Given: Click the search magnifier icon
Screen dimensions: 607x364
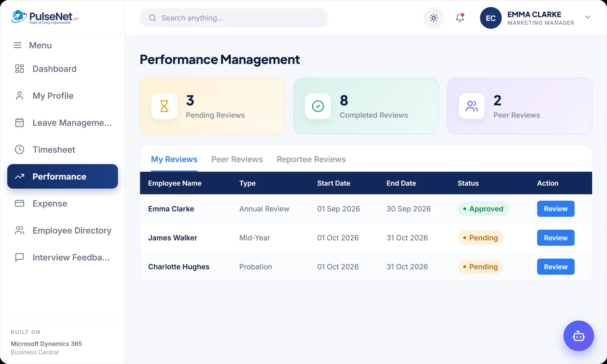Looking at the screenshot, I should coord(152,18).
